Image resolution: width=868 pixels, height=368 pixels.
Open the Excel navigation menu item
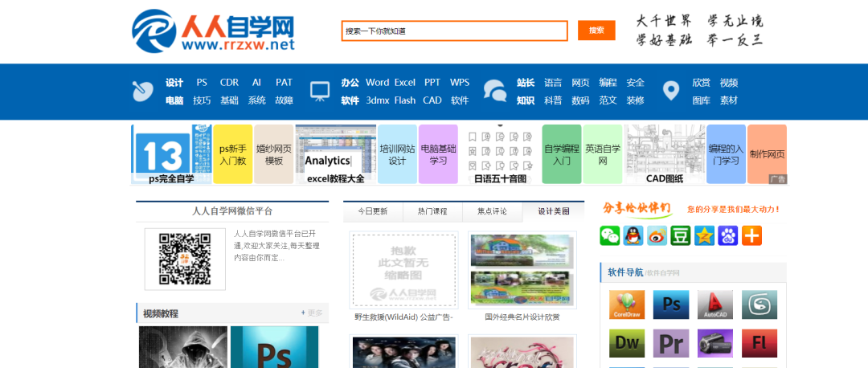404,83
